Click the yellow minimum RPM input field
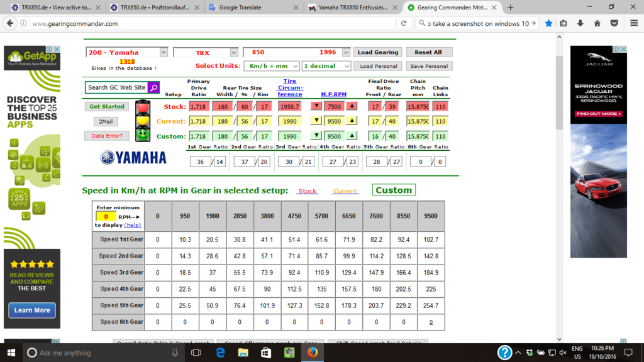 click(106, 217)
